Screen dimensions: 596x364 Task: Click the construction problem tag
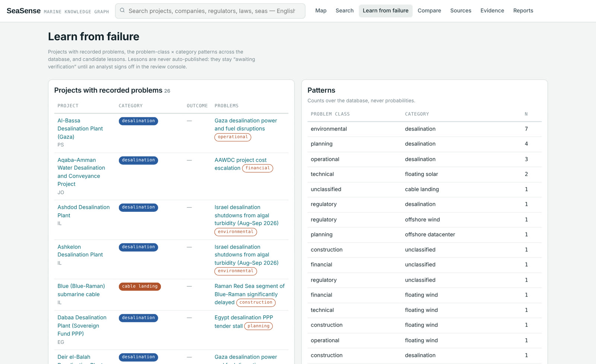pos(256,302)
